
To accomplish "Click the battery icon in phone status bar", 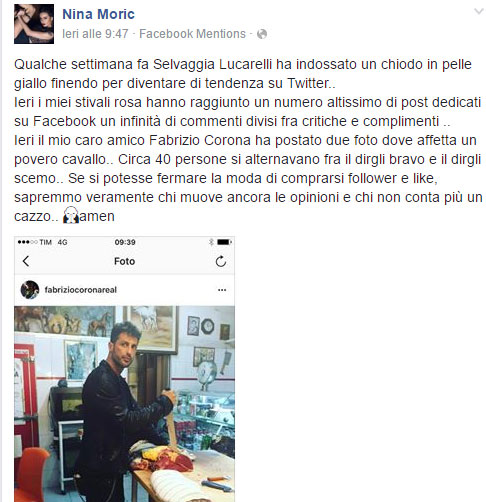I will click(x=225, y=242).
